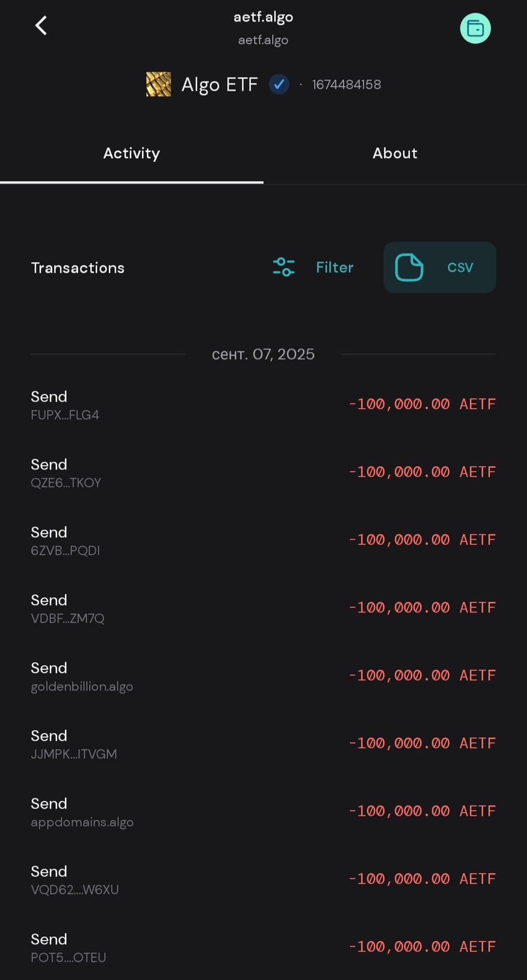Image resolution: width=527 pixels, height=980 pixels.
Task: Click the CSV export file icon
Action: [409, 268]
